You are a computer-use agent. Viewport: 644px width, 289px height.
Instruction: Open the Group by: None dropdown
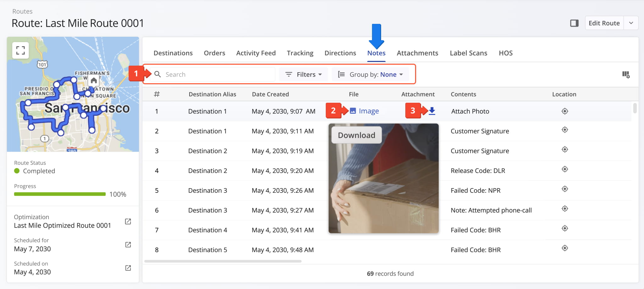pos(370,74)
